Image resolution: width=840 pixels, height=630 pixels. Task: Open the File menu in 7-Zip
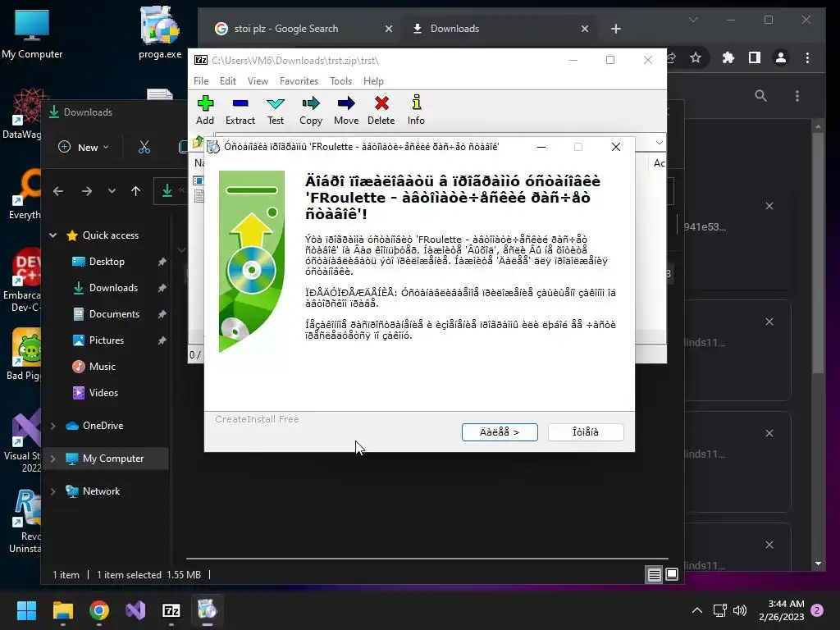[201, 81]
